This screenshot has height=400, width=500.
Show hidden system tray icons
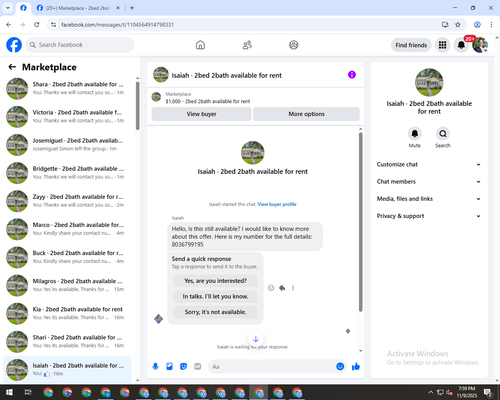tap(430, 392)
